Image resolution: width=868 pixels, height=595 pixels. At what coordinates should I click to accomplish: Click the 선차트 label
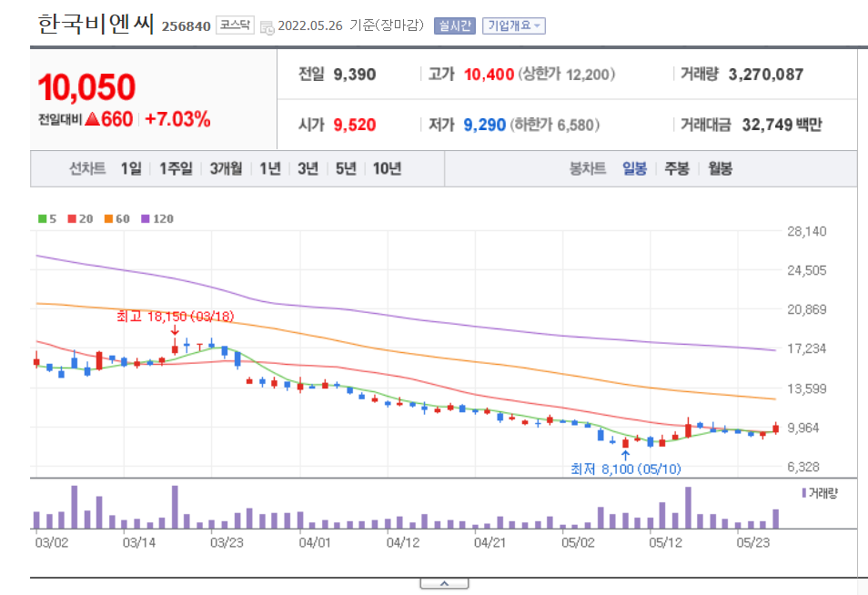[87, 168]
